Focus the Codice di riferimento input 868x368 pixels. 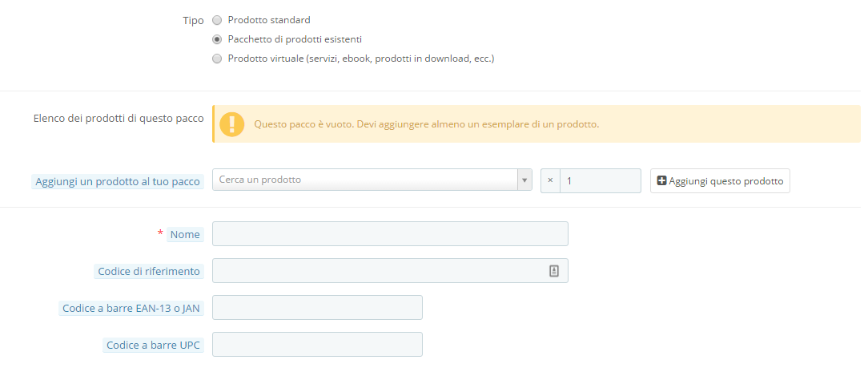376,271
